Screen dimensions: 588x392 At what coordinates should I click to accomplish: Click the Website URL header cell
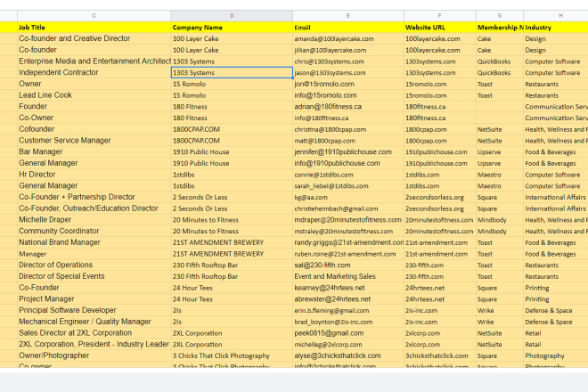440,28
